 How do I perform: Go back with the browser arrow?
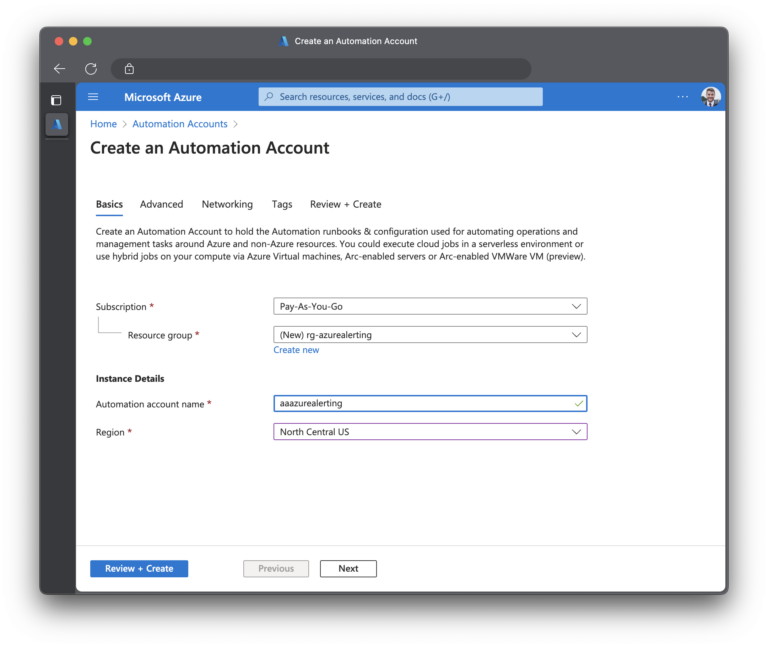[60, 69]
